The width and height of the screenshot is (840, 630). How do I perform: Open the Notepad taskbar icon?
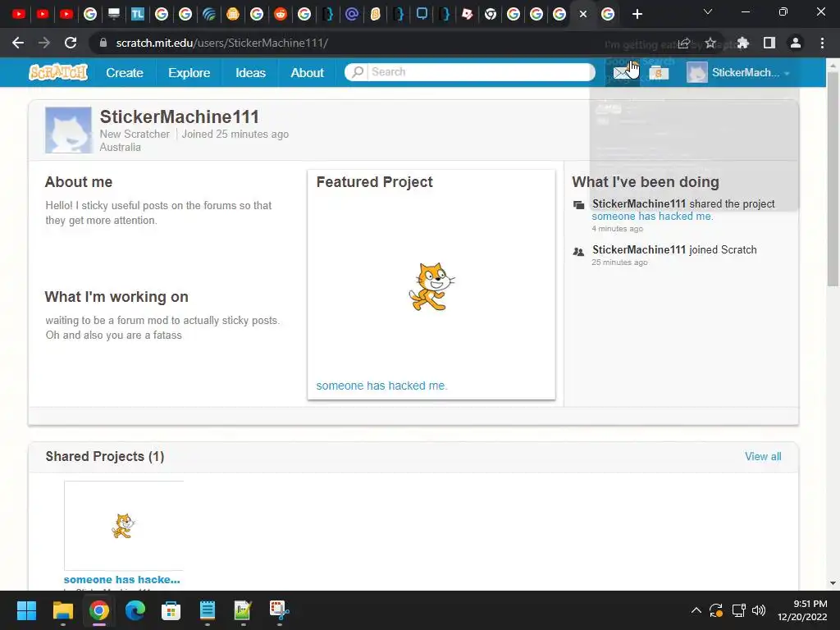coord(208,610)
